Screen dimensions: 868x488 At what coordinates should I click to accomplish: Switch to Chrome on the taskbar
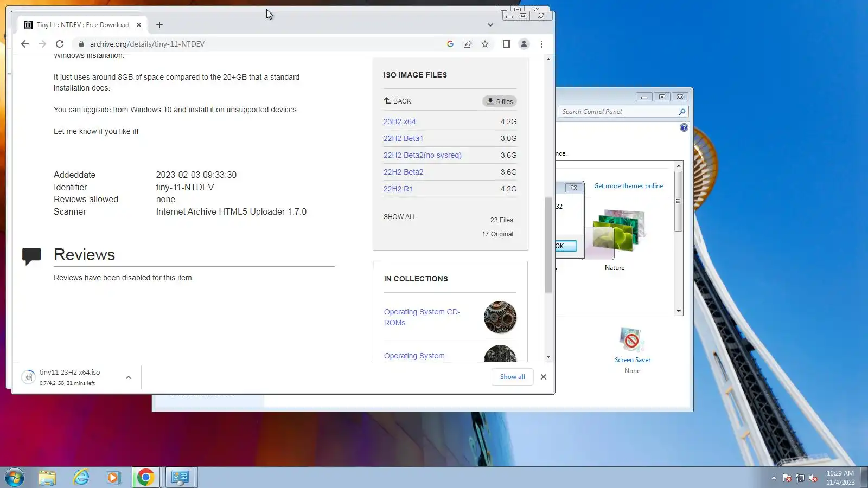(145, 478)
